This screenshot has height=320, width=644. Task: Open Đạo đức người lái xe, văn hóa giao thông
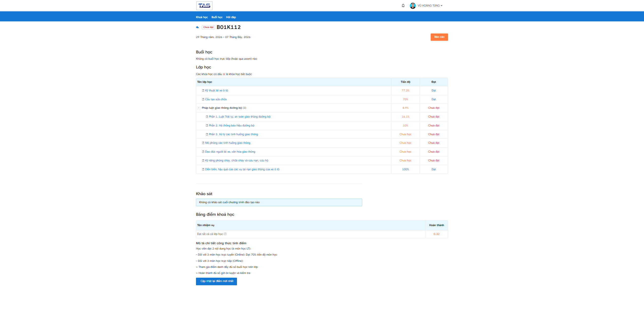[230, 152]
